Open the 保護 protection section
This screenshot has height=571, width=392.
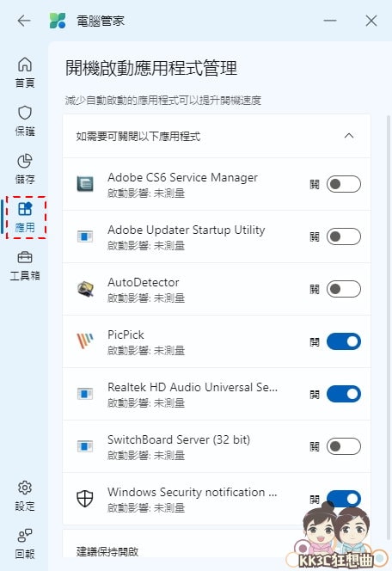[25, 120]
